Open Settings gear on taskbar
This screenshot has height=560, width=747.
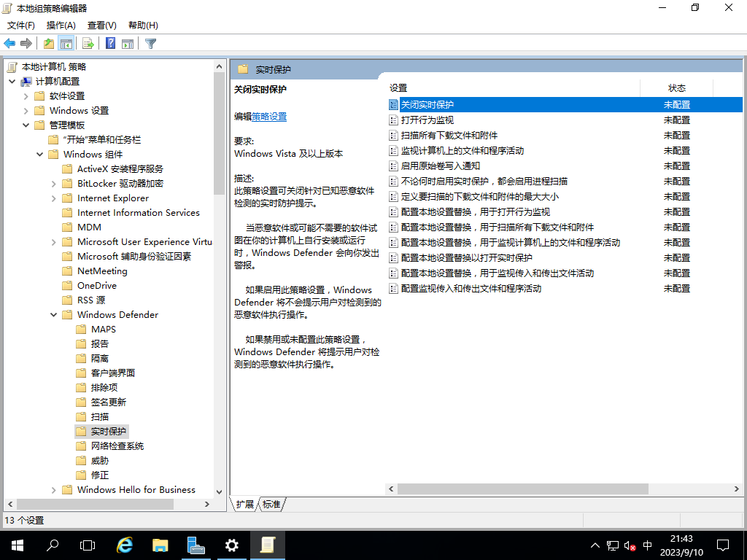[231, 545]
